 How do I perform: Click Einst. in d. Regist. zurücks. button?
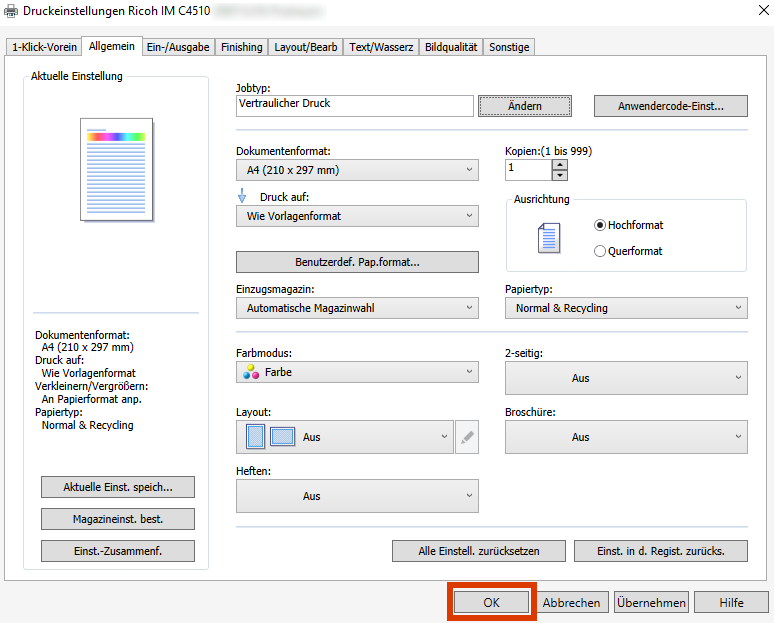coord(661,551)
